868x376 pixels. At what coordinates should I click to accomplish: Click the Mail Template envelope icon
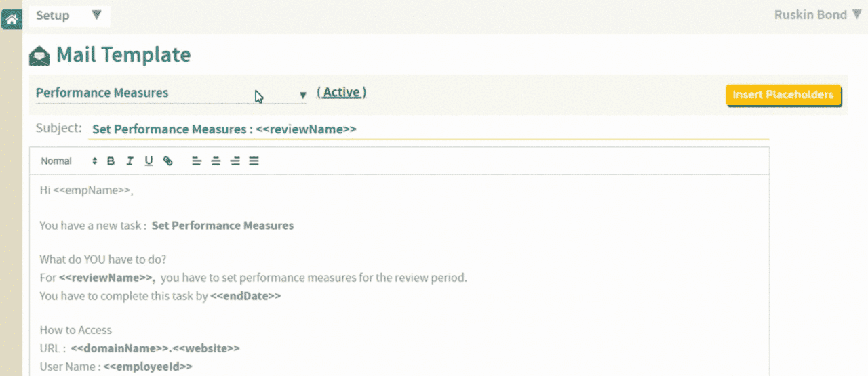39,56
